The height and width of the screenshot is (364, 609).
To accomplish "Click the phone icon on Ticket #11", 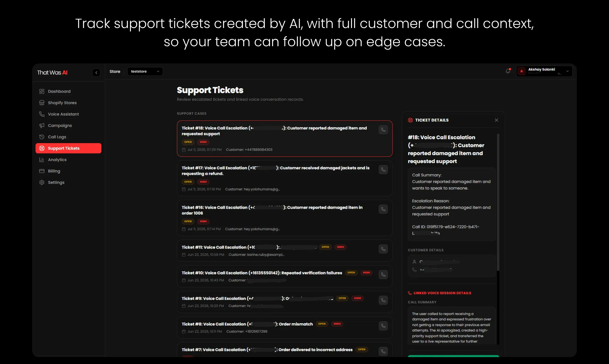I will [x=383, y=249].
